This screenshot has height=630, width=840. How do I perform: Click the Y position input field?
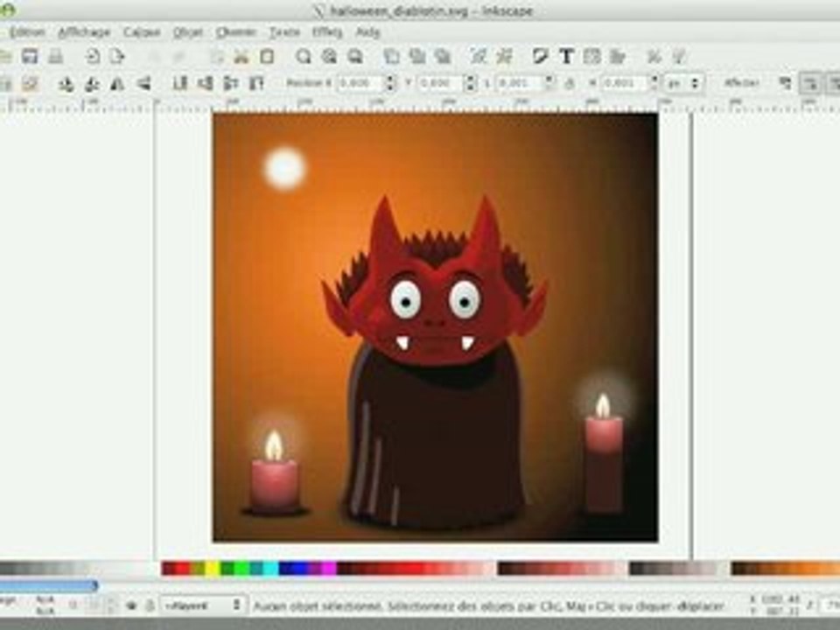(441, 84)
